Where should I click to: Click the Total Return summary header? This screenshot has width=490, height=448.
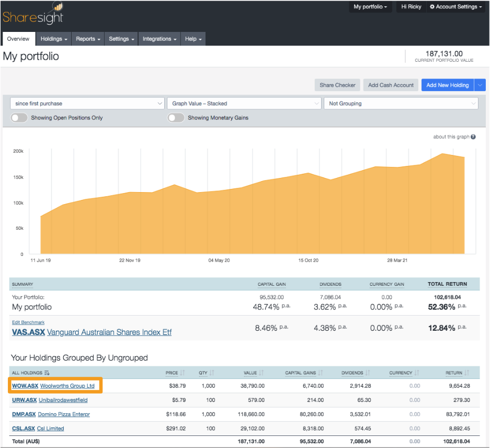pos(447,284)
